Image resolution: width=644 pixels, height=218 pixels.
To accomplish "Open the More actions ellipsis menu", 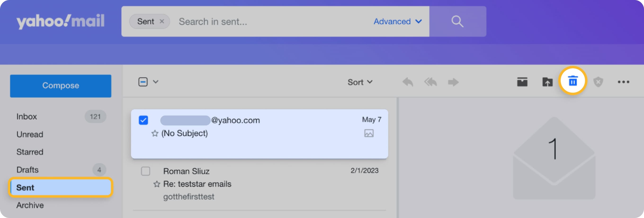I will 623,82.
